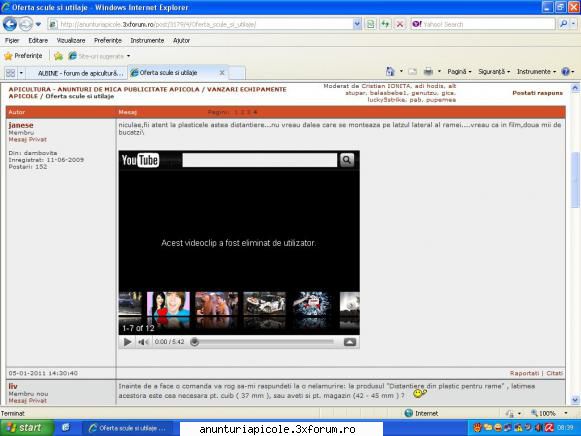The height and width of the screenshot is (436, 581).
Task: Click the Home icon in command bar
Action: tap(390, 71)
